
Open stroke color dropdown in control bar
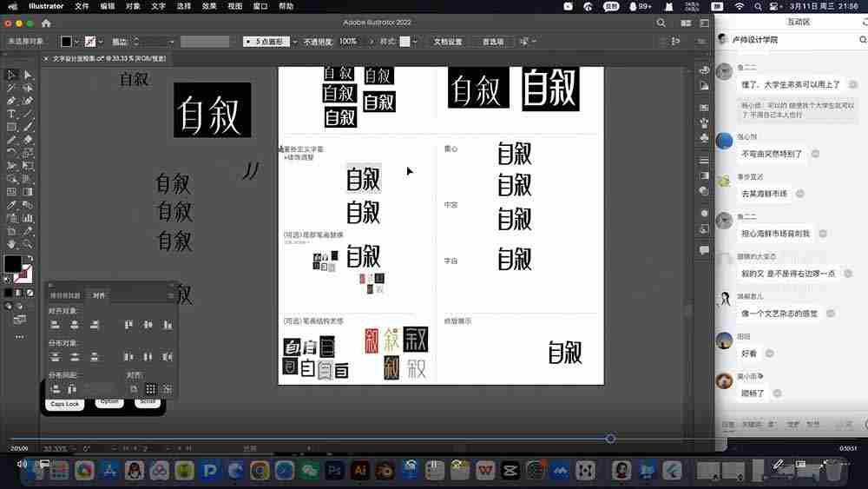[x=100, y=42]
